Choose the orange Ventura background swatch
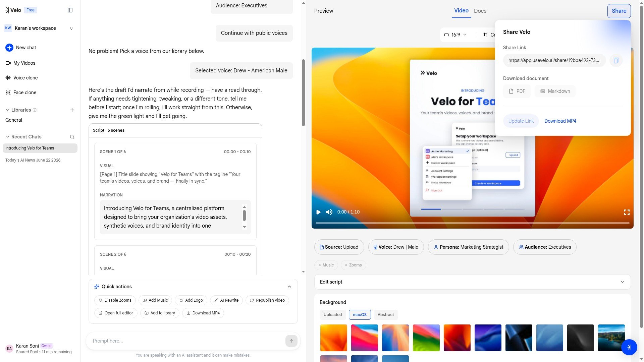The image size is (644, 362). [333, 338]
